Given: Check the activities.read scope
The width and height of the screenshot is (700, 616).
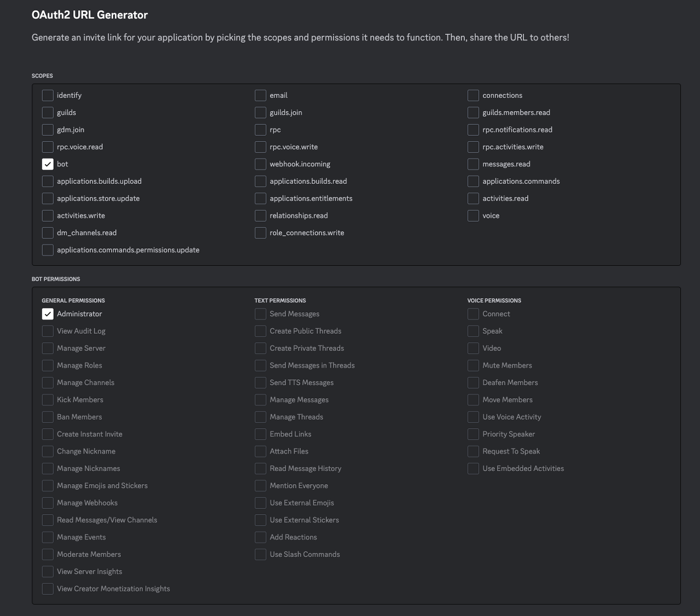Looking at the screenshot, I should (473, 199).
